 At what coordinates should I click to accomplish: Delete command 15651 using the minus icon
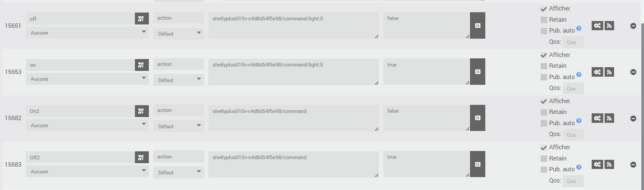point(633,26)
